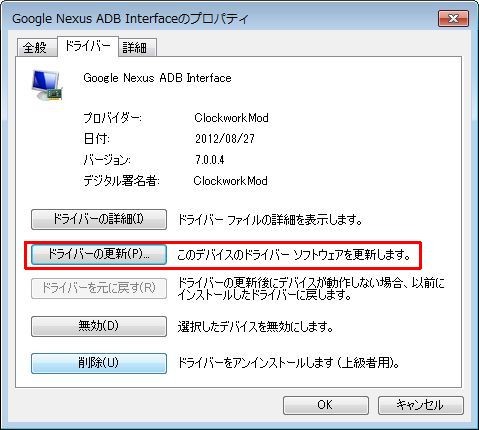Click description ドライバーをアンインストールします (上級者用)。
The image size is (479, 430).
(x=289, y=363)
